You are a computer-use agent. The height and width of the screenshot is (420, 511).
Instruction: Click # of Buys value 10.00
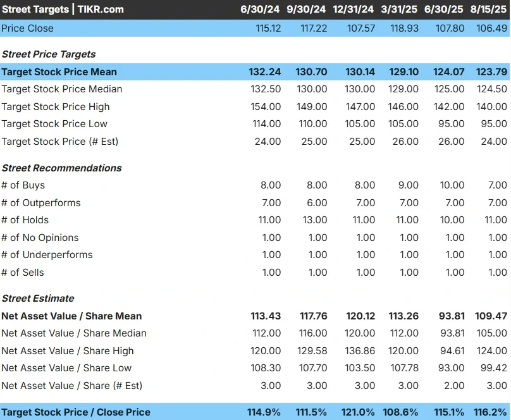(452, 185)
